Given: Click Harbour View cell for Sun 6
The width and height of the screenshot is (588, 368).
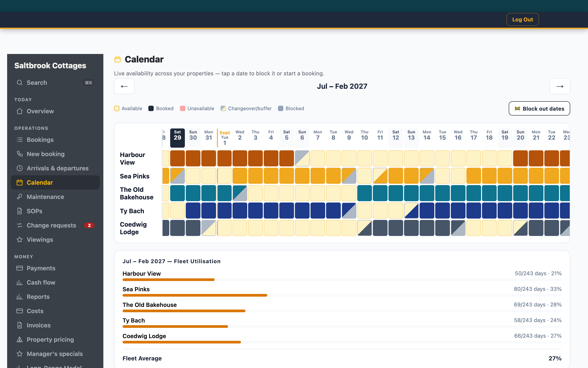Looking at the screenshot, I should coord(302,158).
